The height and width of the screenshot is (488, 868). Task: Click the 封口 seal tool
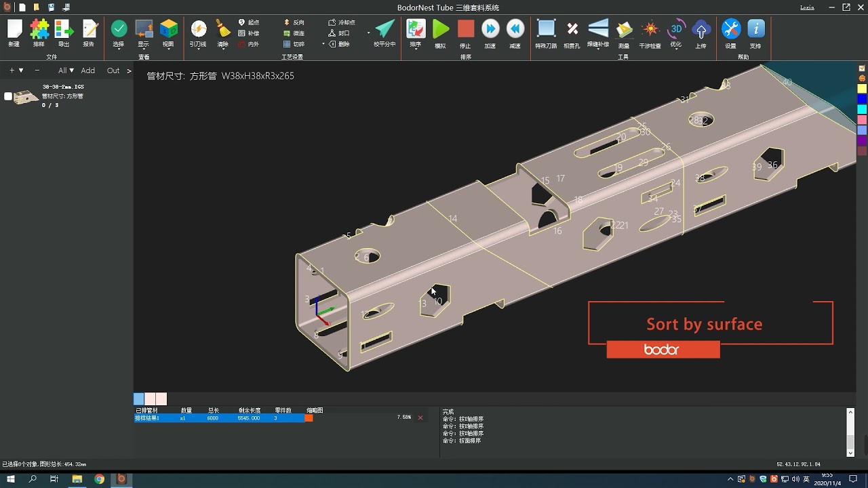(x=339, y=33)
